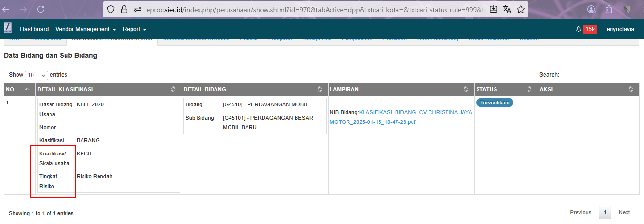Click the Tingkat Risiko label
The width and height of the screenshot is (644, 224).
coord(49,181)
